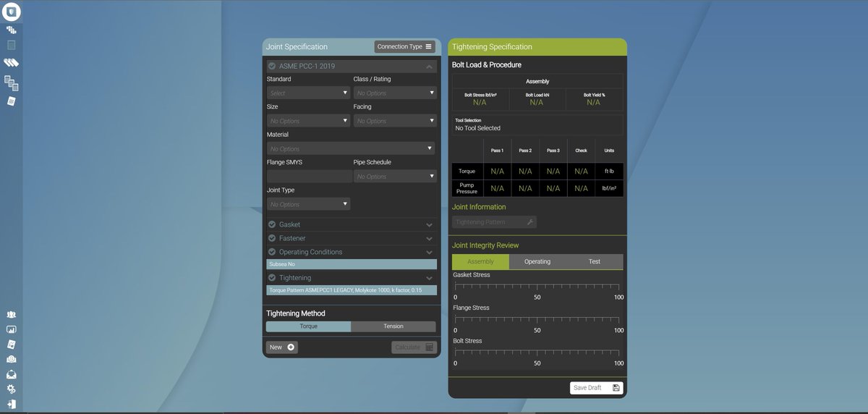Collapse the ASME PCC-1 2019 section chevron
The image size is (868, 414).
pos(429,67)
